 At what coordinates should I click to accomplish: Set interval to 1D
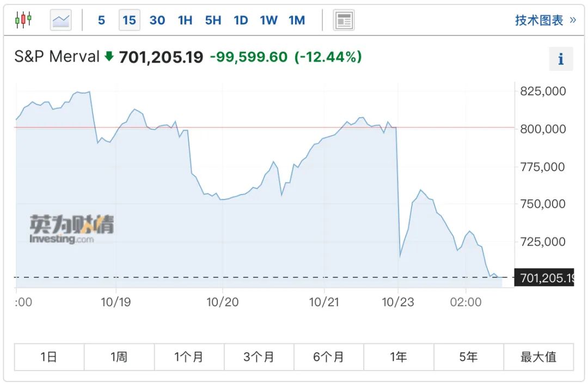241,21
